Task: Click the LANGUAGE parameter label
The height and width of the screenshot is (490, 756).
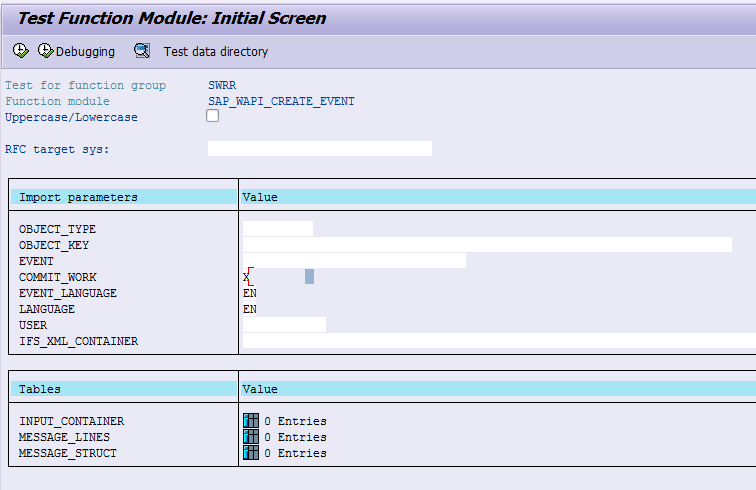Action: 47,309
